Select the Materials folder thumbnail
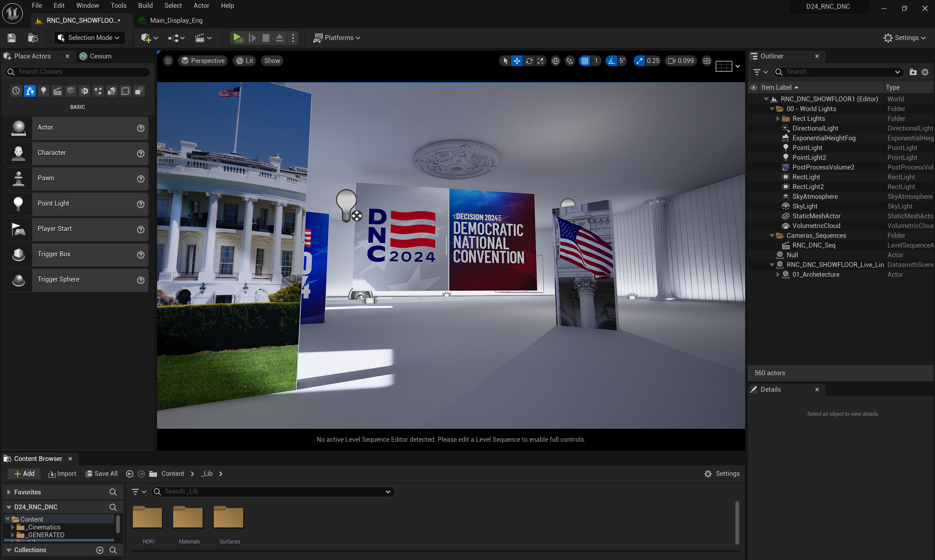The height and width of the screenshot is (560, 935). (x=188, y=517)
